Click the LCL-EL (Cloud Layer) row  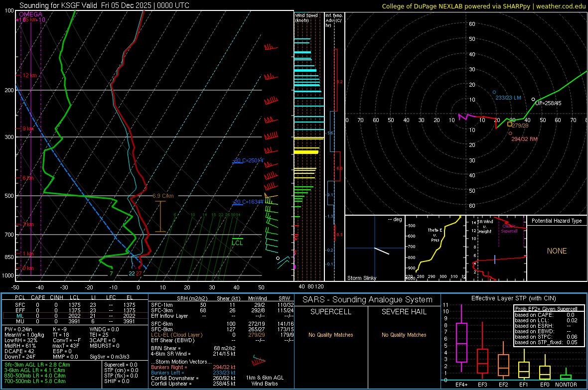coord(222,335)
